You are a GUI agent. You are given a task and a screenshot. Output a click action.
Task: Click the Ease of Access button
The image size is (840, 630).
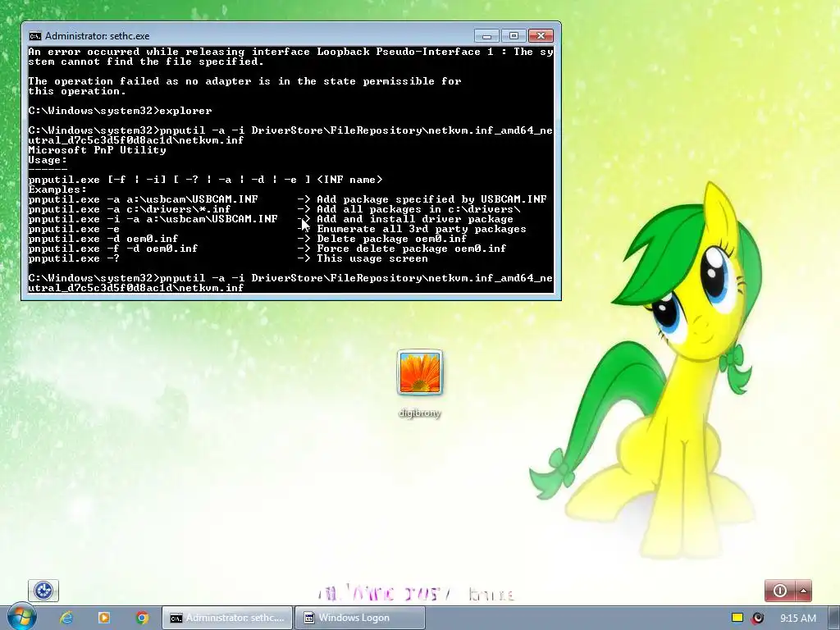(x=43, y=591)
